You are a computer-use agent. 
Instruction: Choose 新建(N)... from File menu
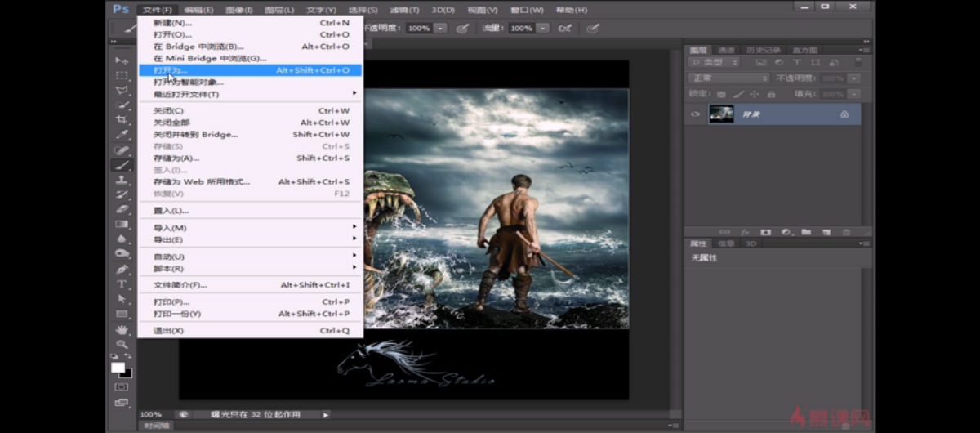coord(250,23)
